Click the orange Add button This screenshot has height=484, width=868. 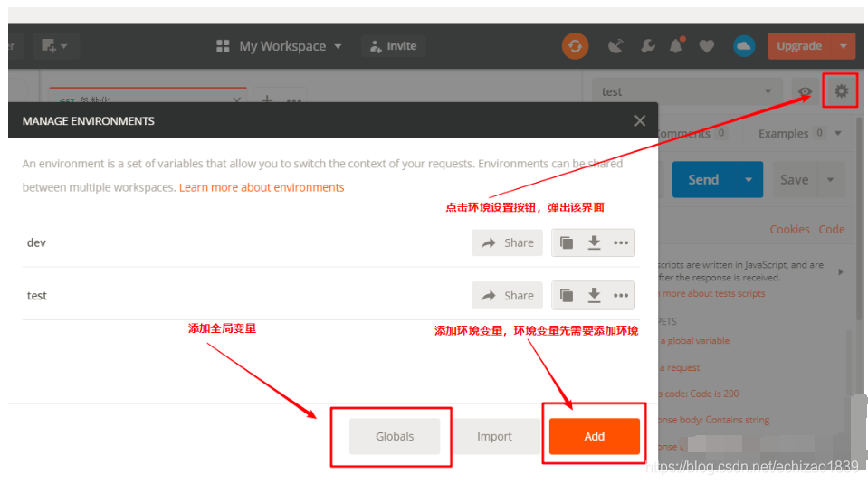[595, 436]
